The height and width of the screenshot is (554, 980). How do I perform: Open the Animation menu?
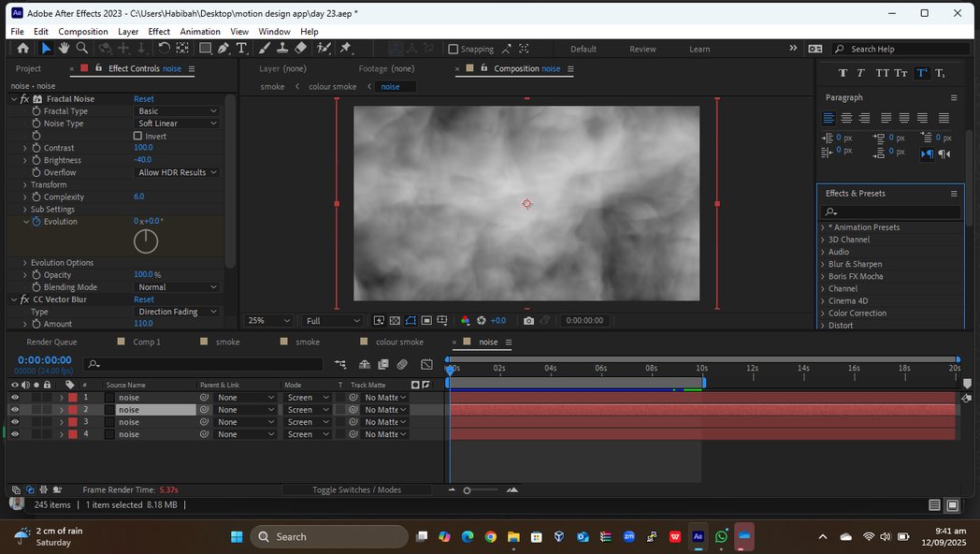(x=200, y=31)
